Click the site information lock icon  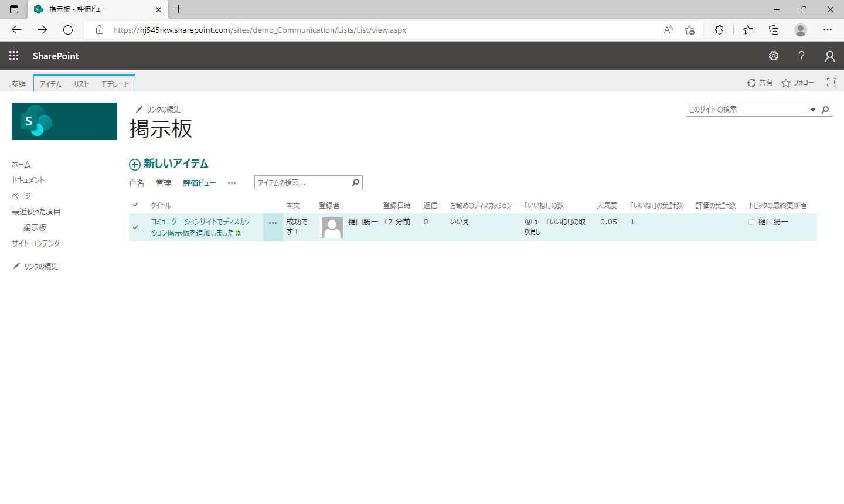pyautogui.click(x=100, y=30)
